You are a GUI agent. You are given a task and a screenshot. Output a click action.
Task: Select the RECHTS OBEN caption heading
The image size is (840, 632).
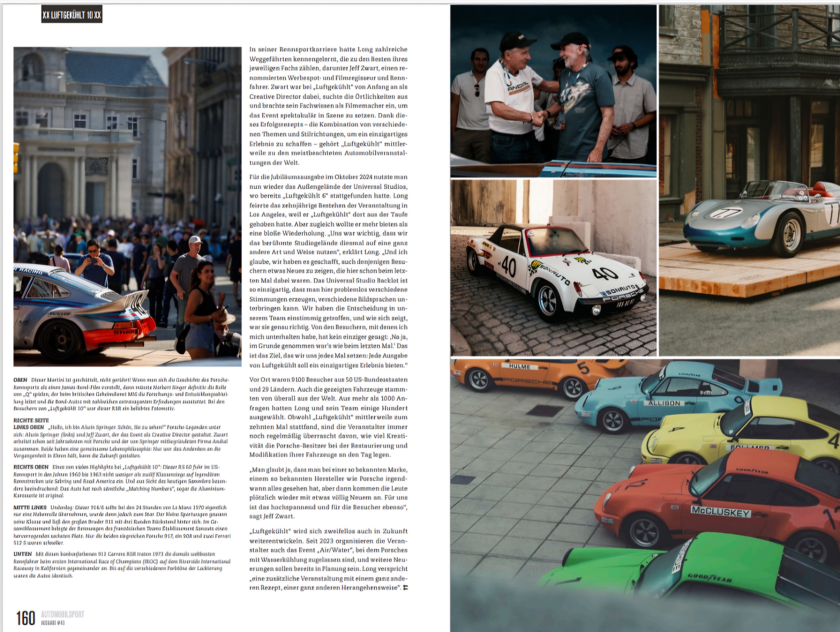click(x=31, y=467)
